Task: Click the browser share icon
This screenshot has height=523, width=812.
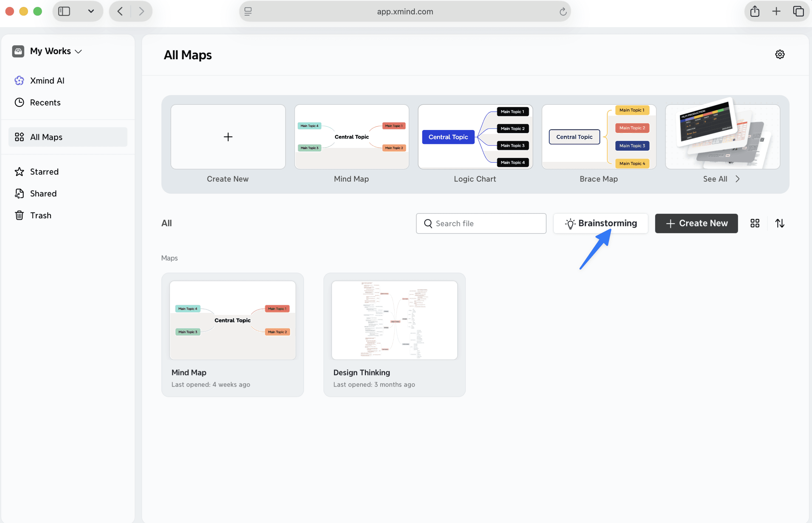Action: pyautogui.click(x=754, y=11)
